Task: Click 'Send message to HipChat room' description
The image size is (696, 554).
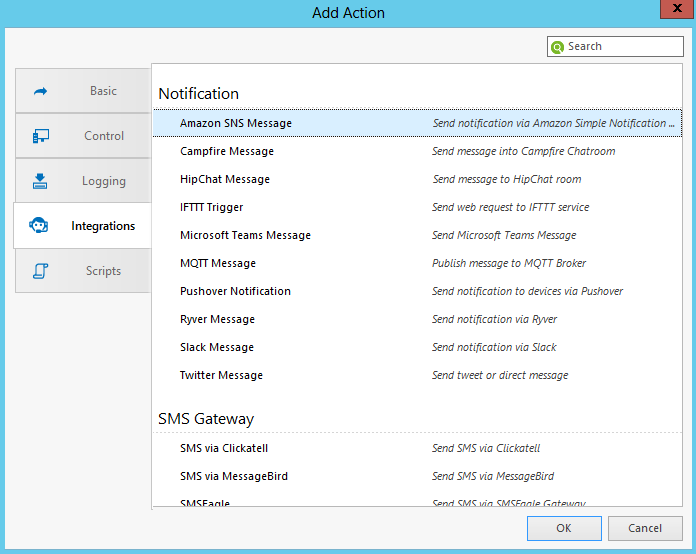Action: pyautogui.click(x=506, y=179)
